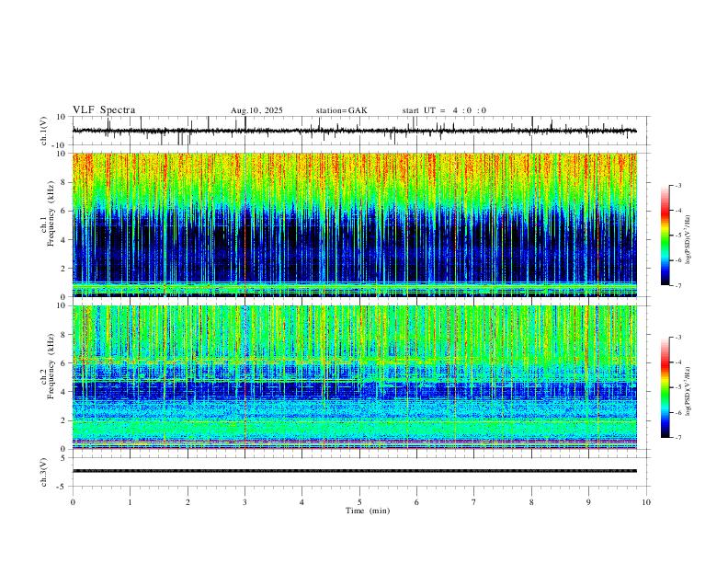
Task: Click the "6" tick on the Time axis
Action: pos(417,502)
